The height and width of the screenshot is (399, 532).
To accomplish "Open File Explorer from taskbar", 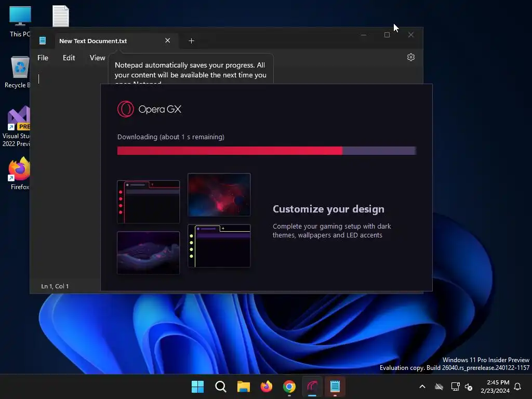I will [x=243, y=387].
